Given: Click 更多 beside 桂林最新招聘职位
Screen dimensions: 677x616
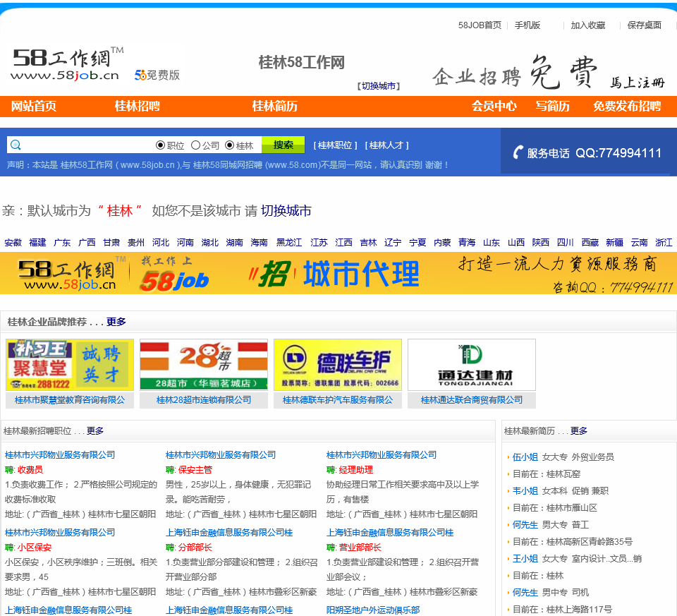Looking at the screenshot, I should coord(95,430).
